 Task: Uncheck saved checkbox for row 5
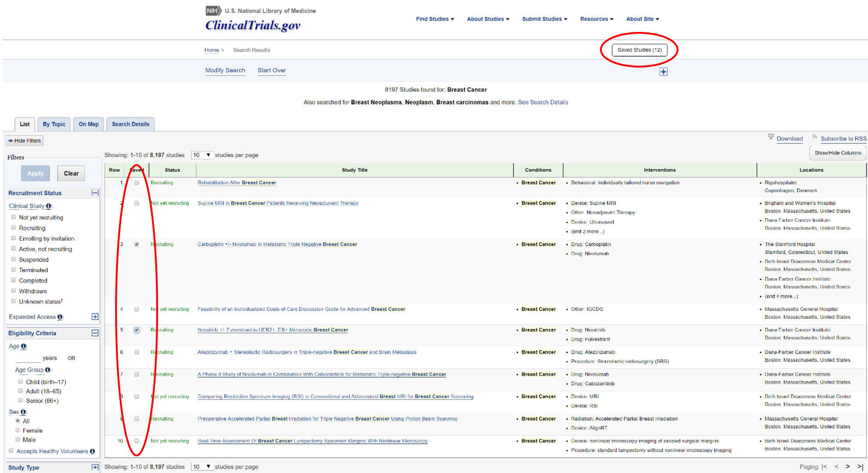(x=137, y=330)
